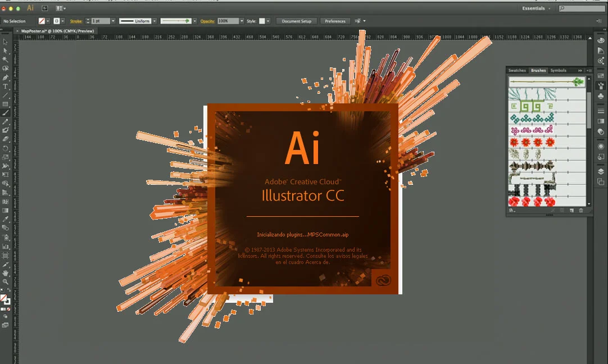Screen dimensions: 608x364
Task: Open the Symbols tab
Action: 558,70
